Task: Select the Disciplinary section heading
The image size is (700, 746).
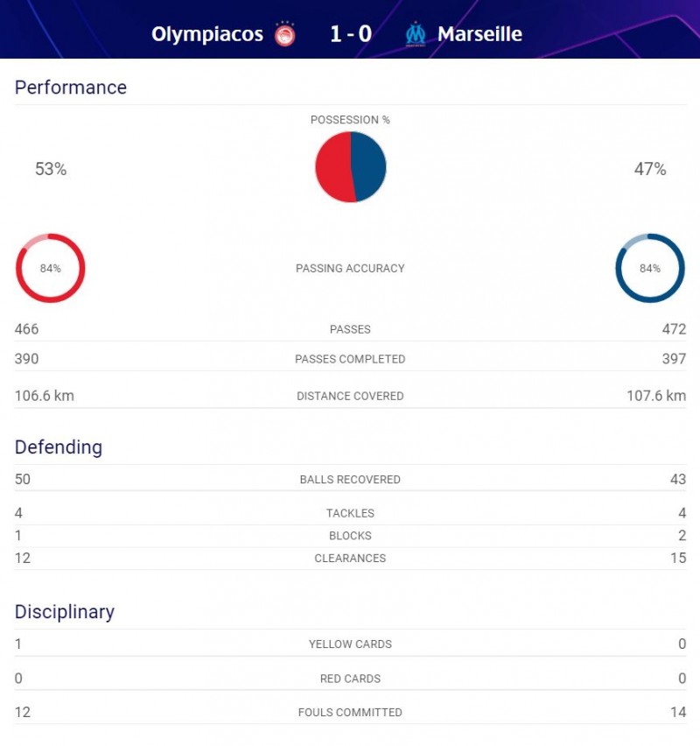Action: pos(65,612)
